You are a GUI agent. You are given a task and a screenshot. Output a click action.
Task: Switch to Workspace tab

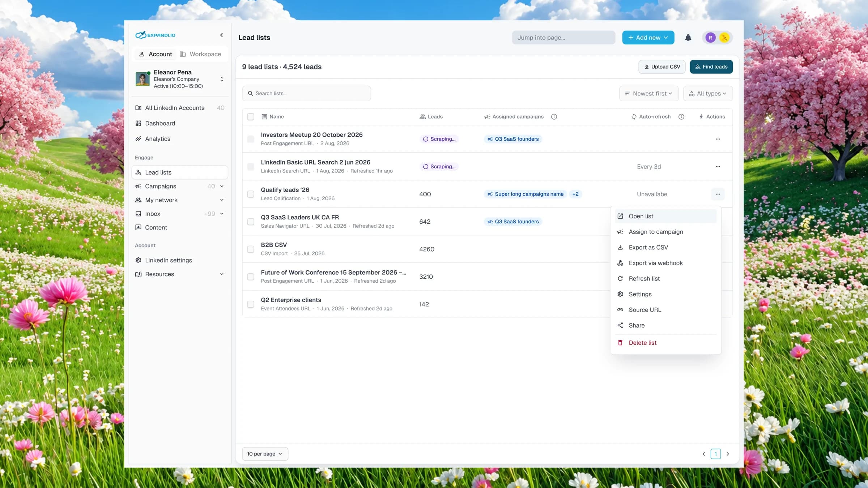200,54
